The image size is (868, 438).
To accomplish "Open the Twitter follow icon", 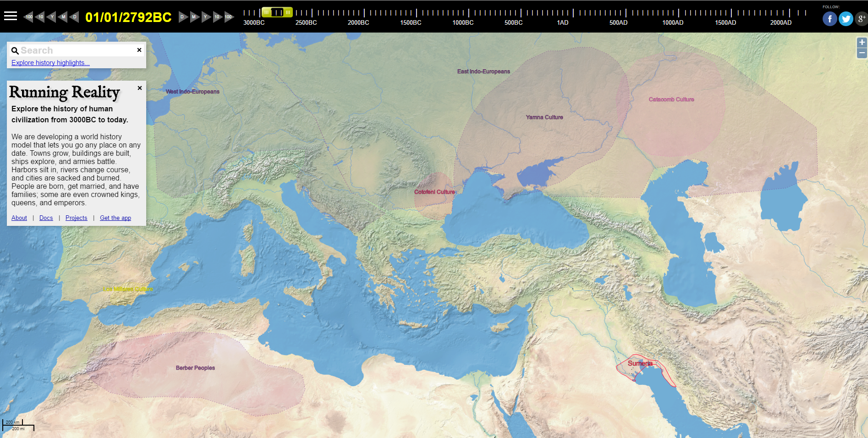I will (x=846, y=19).
